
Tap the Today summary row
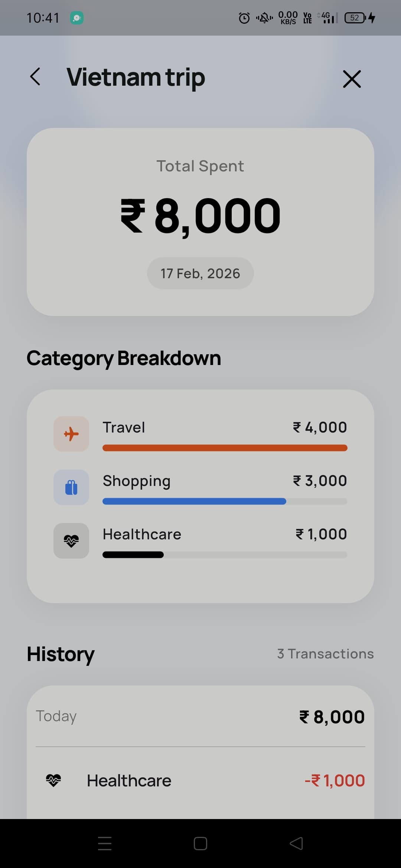(x=200, y=716)
